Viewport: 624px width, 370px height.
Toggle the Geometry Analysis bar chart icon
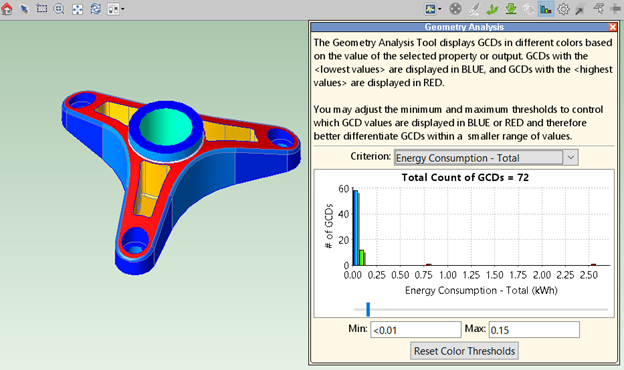point(546,9)
